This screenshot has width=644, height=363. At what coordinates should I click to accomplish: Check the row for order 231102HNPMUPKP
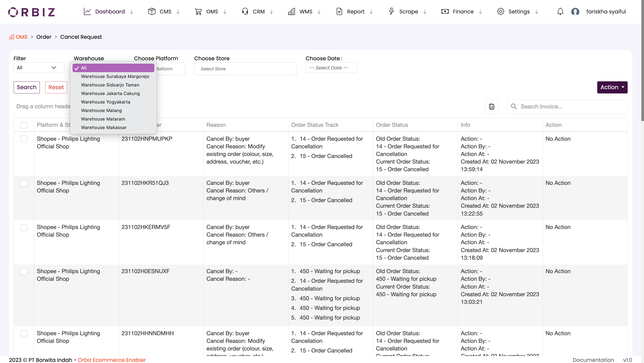click(24, 139)
